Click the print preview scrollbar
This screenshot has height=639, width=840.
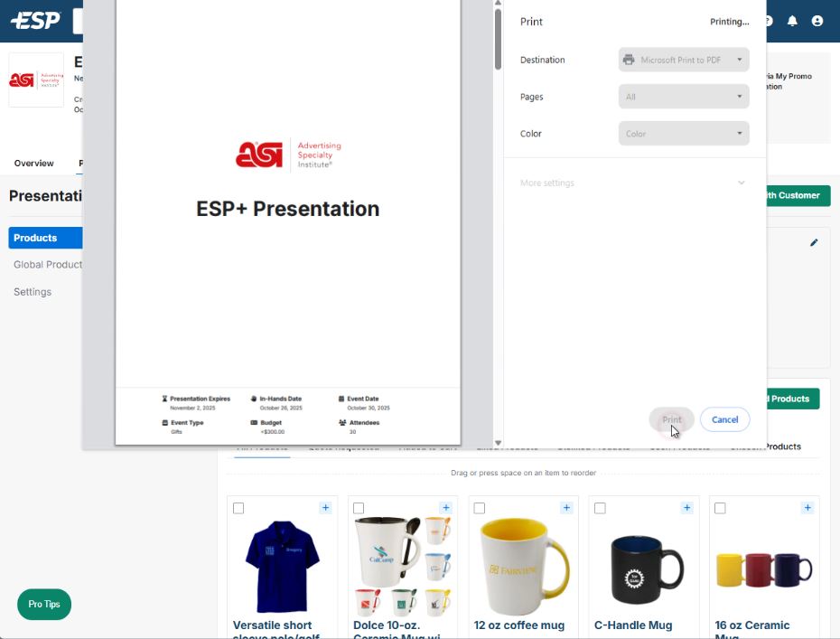[498, 39]
